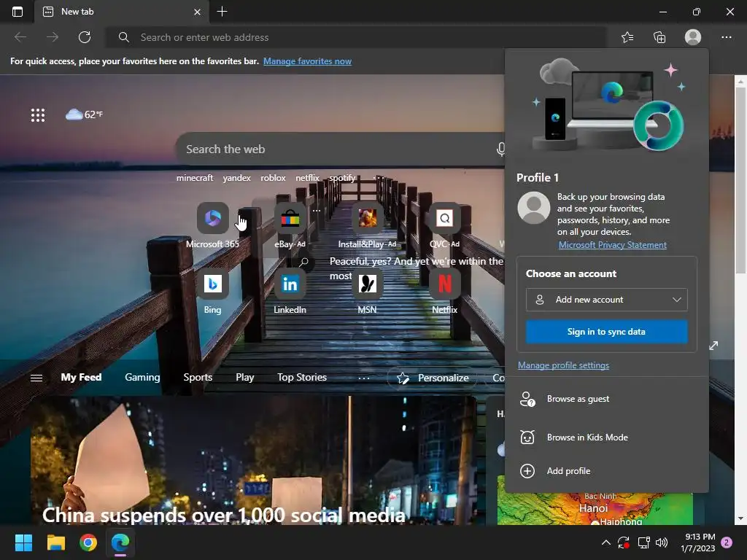Viewport: 747px width, 560px height.
Task: Open the app launcher grid icon
Action: tap(38, 114)
